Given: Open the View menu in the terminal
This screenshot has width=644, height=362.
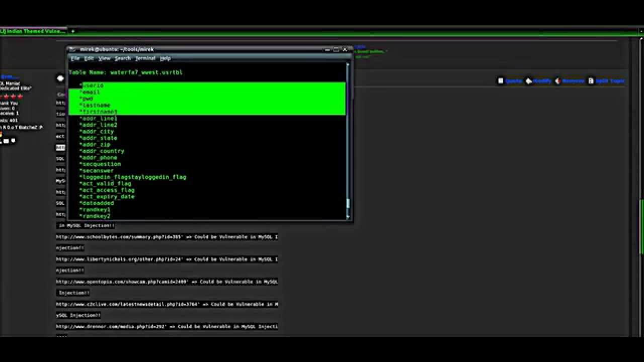Looking at the screenshot, I should click(104, 59).
